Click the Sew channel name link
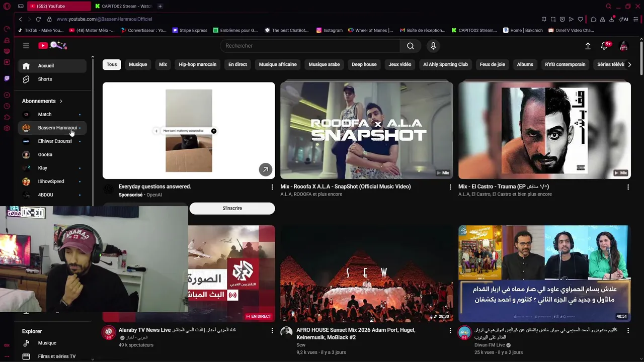Screen dimensions: 644x362 (301, 345)
